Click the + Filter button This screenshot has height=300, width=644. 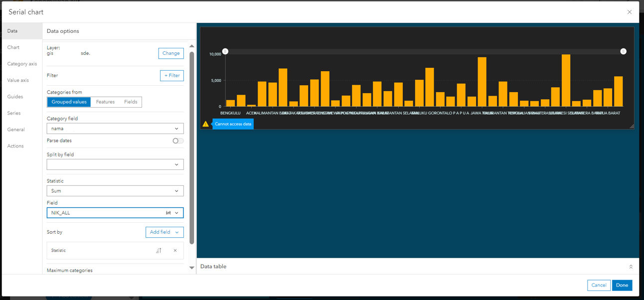[x=172, y=75]
